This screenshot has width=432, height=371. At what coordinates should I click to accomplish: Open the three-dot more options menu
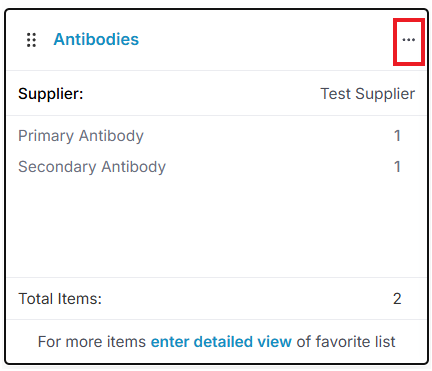[x=408, y=40]
